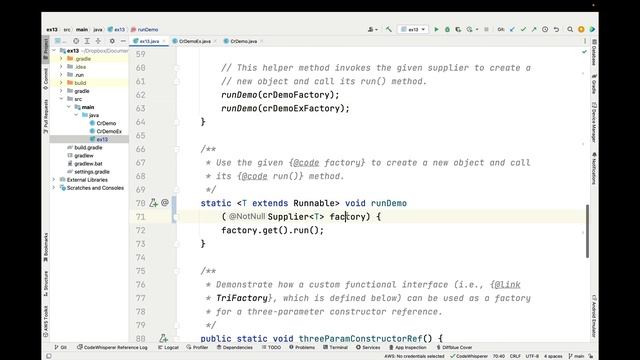Collapse the src folder
Viewport: 640px width, 360px height.
tap(61, 99)
